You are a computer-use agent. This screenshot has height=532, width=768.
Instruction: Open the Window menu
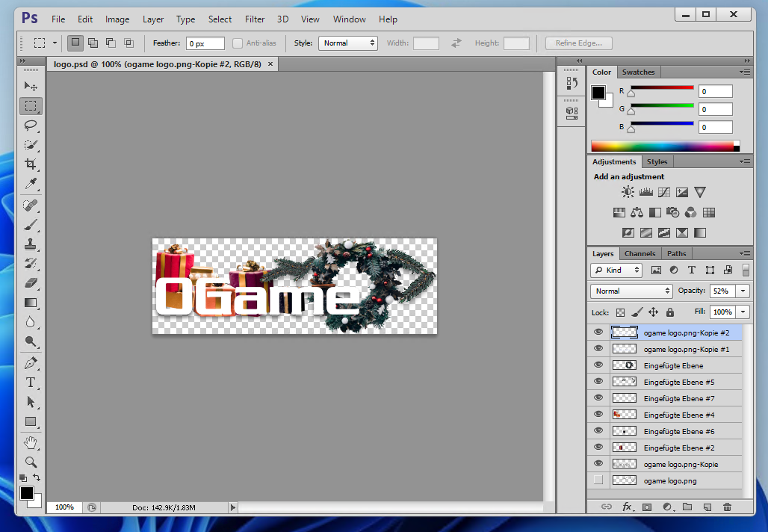click(349, 19)
